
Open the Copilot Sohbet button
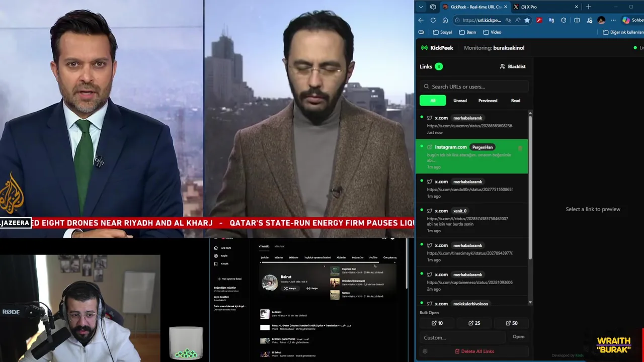click(633, 20)
